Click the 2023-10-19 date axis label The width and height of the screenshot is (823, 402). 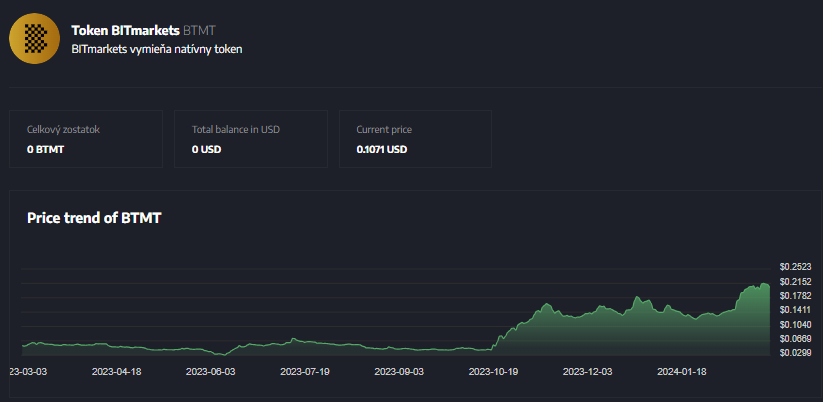(x=493, y=371)
